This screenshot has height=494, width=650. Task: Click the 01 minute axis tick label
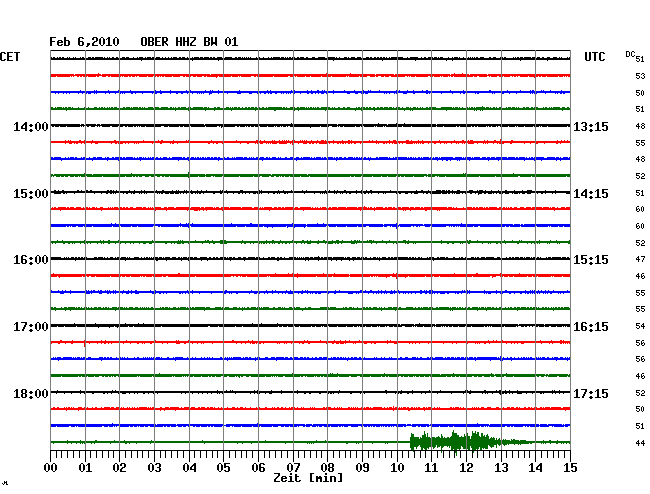tap(85, 467)
